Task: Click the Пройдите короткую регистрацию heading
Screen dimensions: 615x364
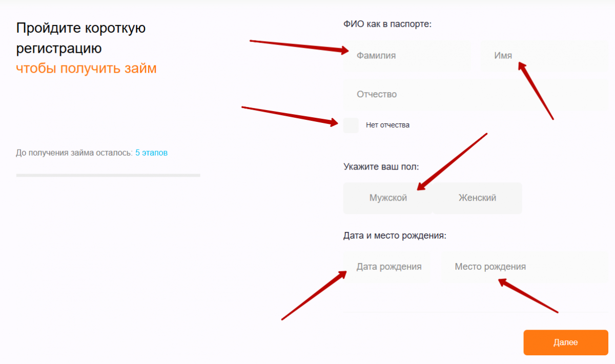Action: pyautogui.click(x=81, y=38)
